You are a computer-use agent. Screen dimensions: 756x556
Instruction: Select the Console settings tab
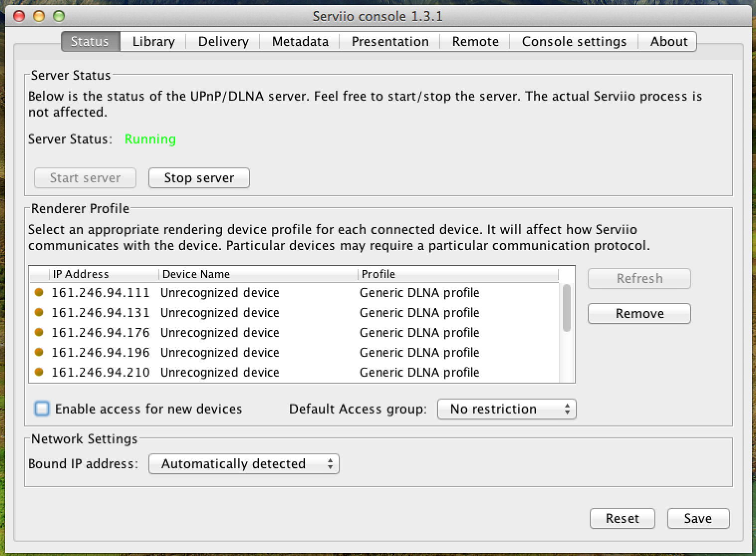click(574, 41)
